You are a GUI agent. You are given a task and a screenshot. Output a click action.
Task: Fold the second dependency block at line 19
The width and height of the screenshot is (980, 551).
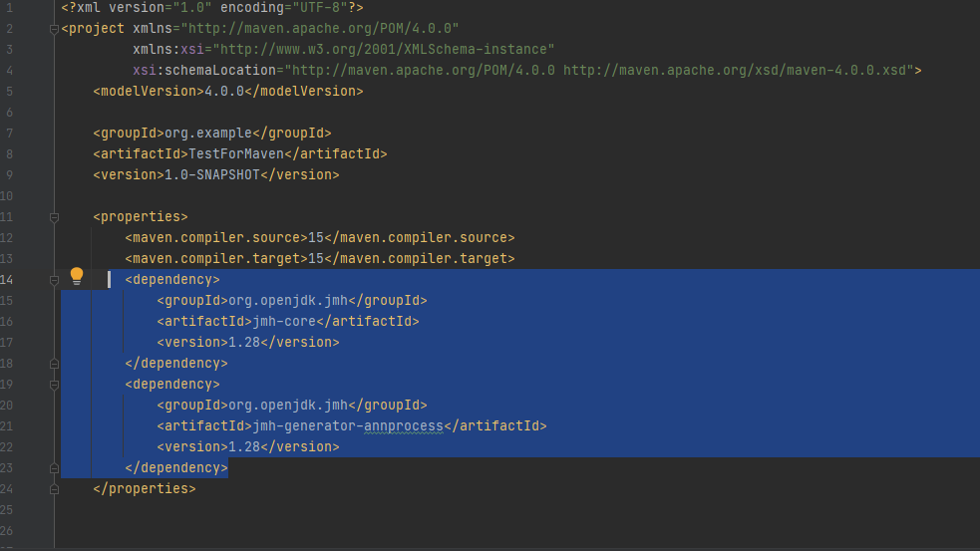(x=54, y=384)
